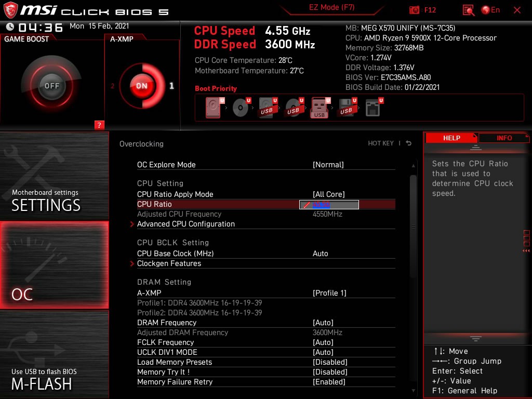Open the SETTINGS motherboard settings section

pyautogui.click(x=54, y=176)
